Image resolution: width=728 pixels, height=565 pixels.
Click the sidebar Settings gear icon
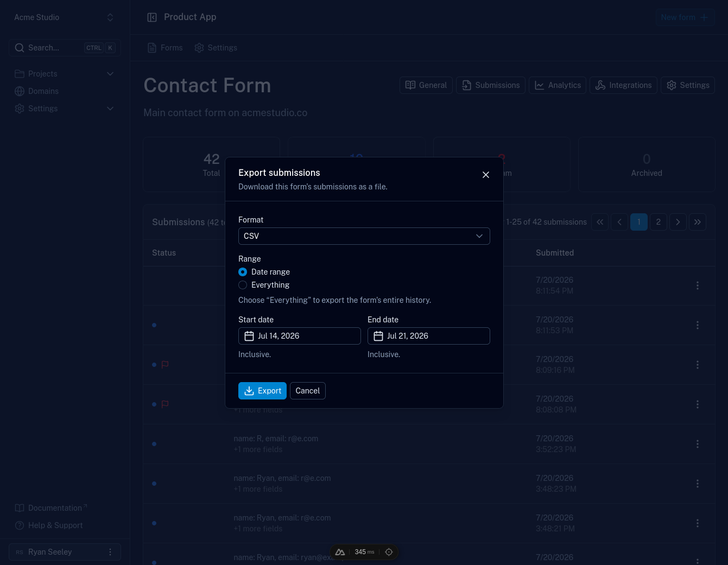[x=20, y=109]
